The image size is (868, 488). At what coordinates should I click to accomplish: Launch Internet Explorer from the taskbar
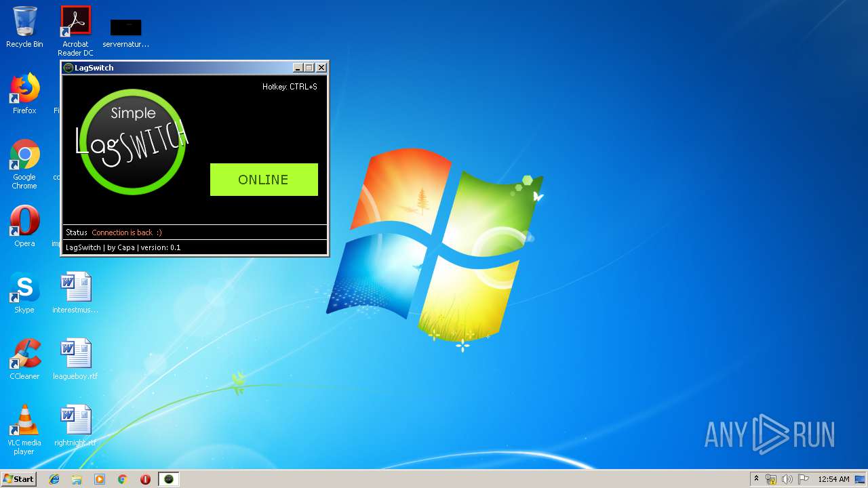54,479
